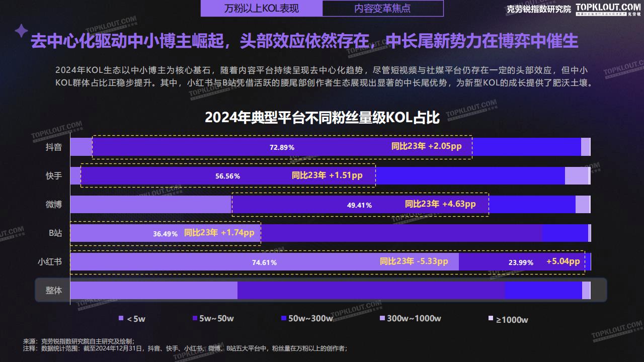Click the 克劳锐指数研究院 label
The height and width of the screenshot is (362, 644).
[x=538, y=9]
